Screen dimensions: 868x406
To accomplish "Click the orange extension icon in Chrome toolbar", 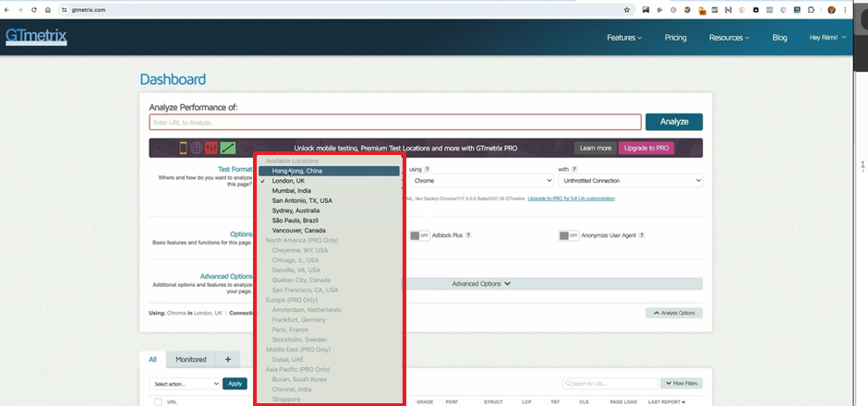I will [702, 10].
